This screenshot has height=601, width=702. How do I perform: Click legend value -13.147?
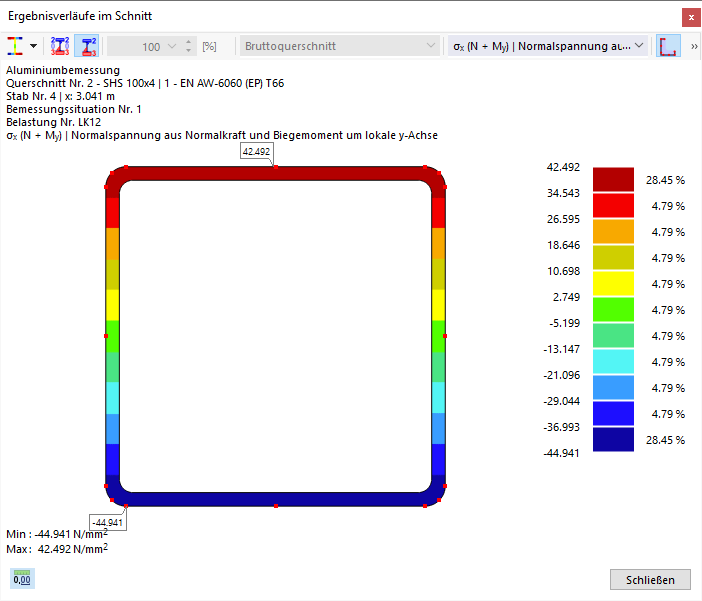point(561,349)
